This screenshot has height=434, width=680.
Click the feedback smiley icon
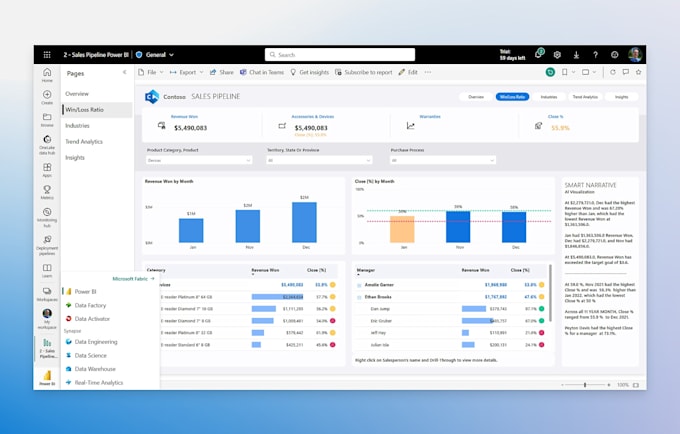(x=615, y=55)
